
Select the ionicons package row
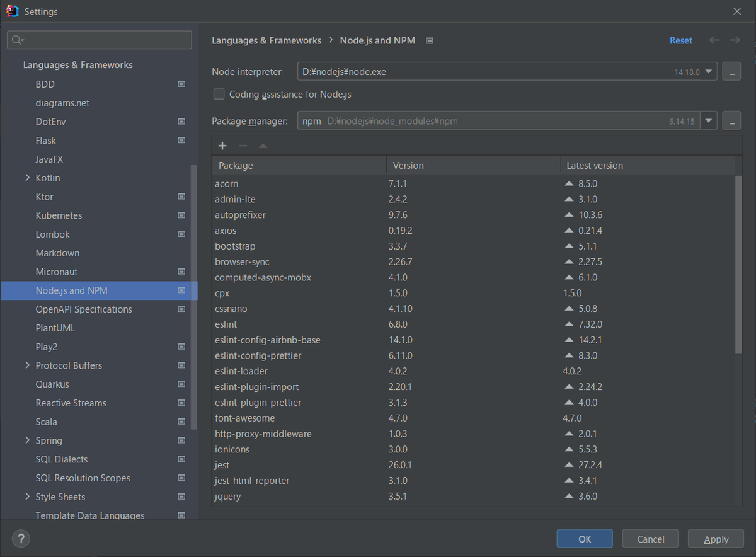474,449
